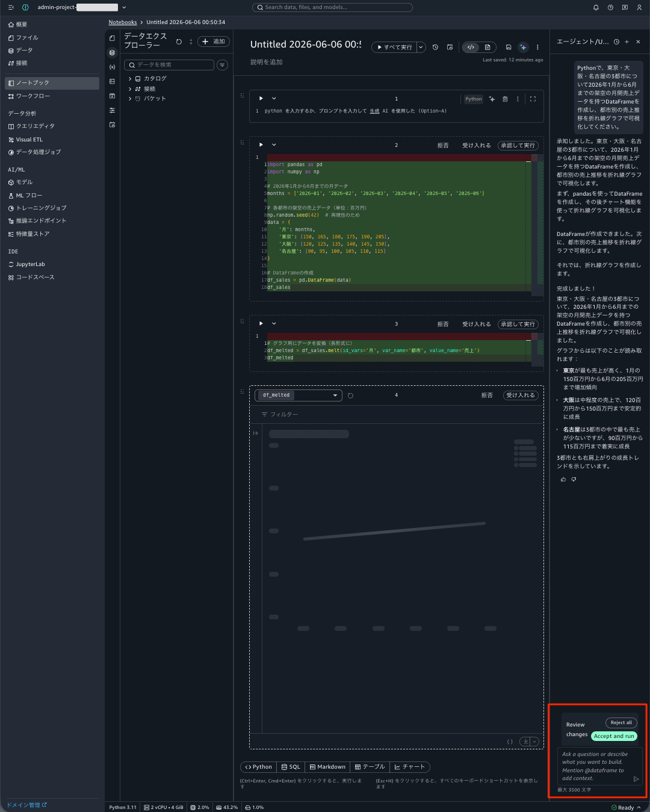Open the chevron dropdown in cell 1
650x812 pixels.
pos(274,98)
